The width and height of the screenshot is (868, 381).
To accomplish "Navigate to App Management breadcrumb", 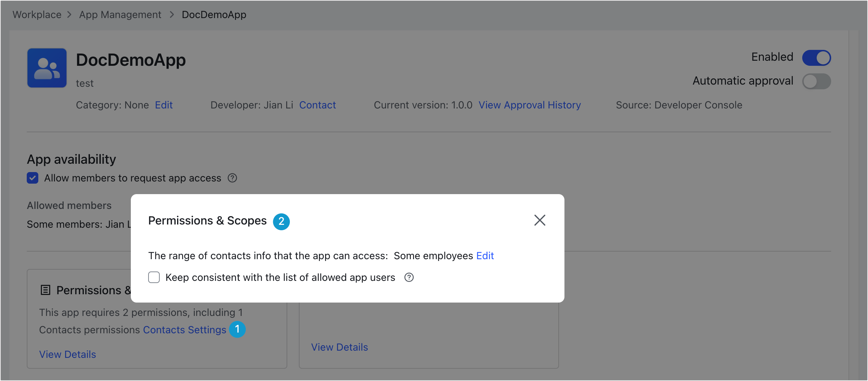I will (x=120, y=15).
